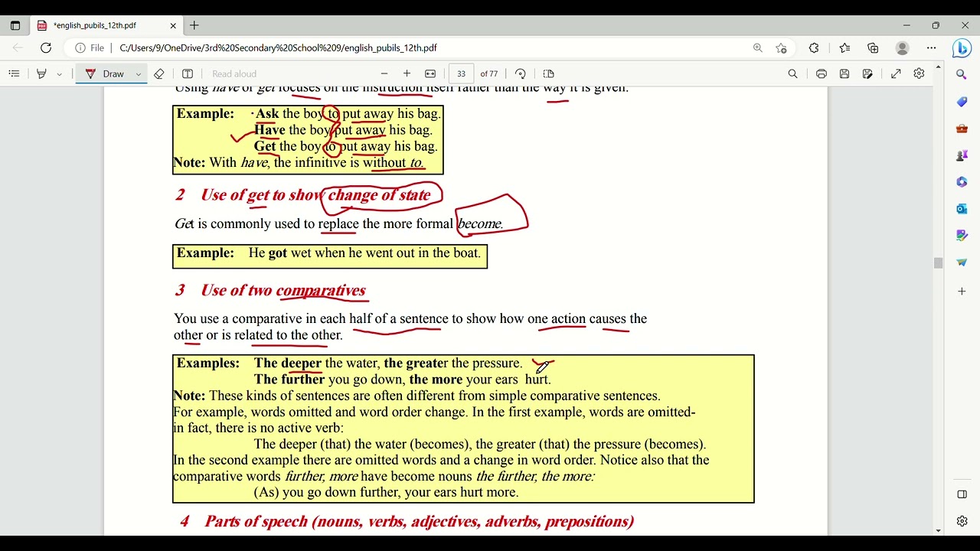Start Read aloud
Viewport: 980px width, 551px height.
coord(234,73)
